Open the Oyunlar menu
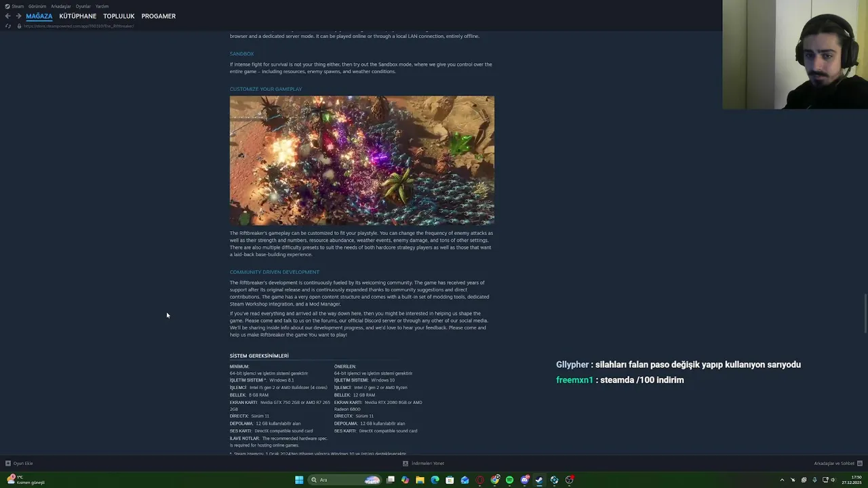This screenshot has width=868, height=488. pos(83,6)
